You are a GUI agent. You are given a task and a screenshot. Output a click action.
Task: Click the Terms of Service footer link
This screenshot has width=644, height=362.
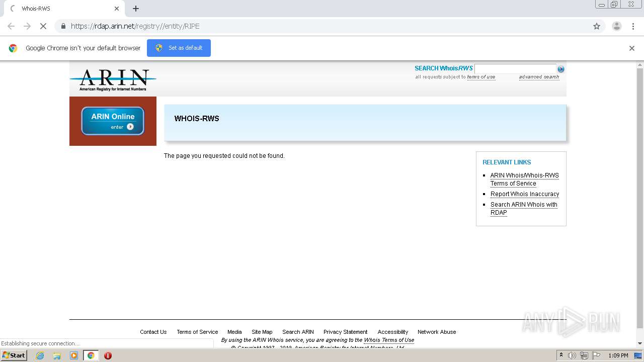197,332
